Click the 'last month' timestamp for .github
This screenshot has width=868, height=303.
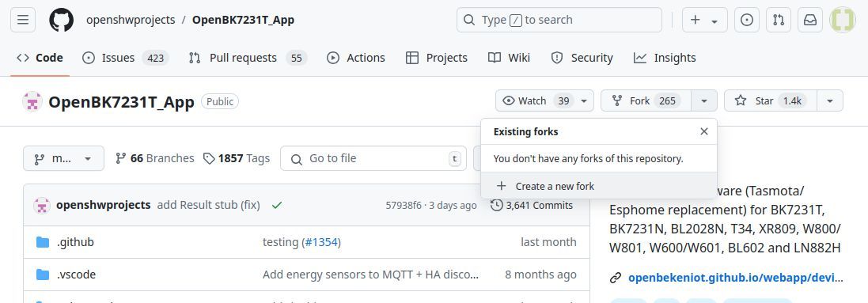tap(548, 242)
